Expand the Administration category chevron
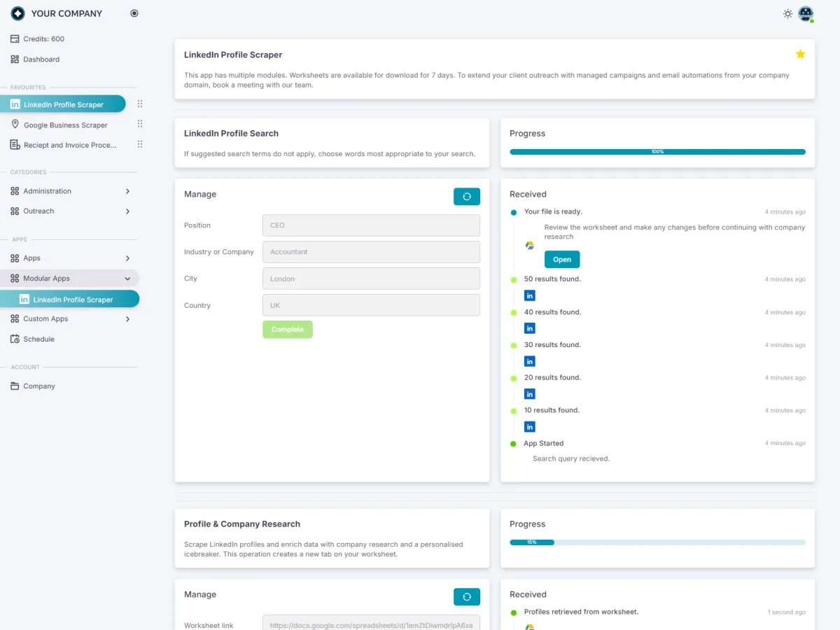The image size is (840, 630). (127, 191)
